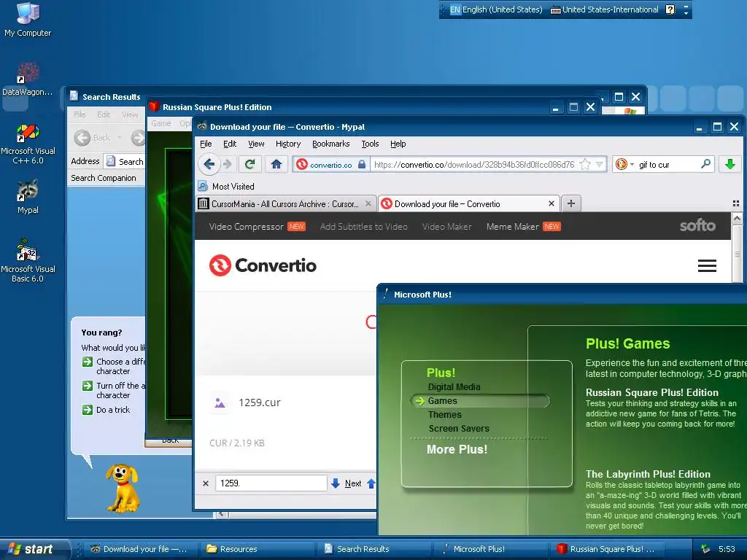Viewport: 747px width, 560px height.
Task: Launch Microsoft Visual C++ 6.0 desktop icon
Action: pyautogui.click(x=28, y=144)
